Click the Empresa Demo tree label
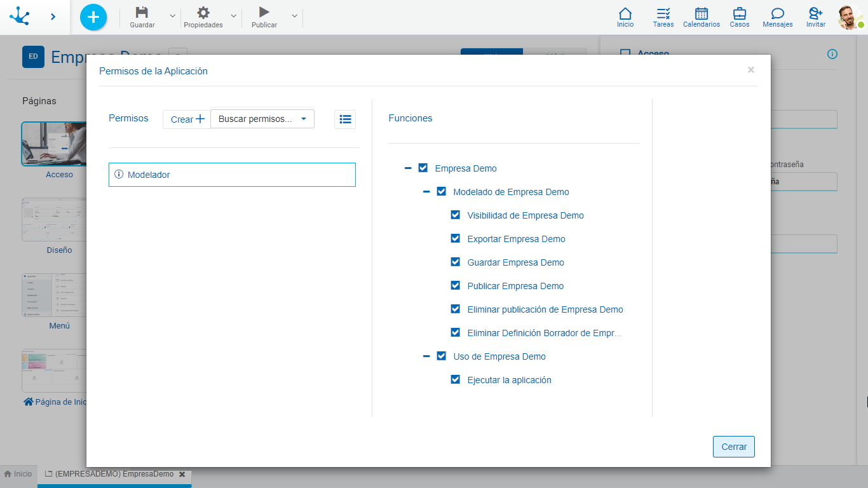868x488 pixels. (x=466, y=168)
